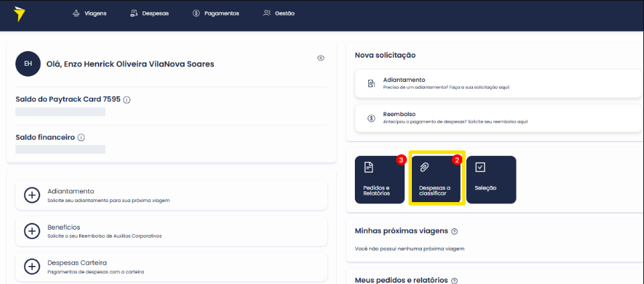Open Despesas a classificar tile
Screen dimensions: 644x284
pos(436,180)
